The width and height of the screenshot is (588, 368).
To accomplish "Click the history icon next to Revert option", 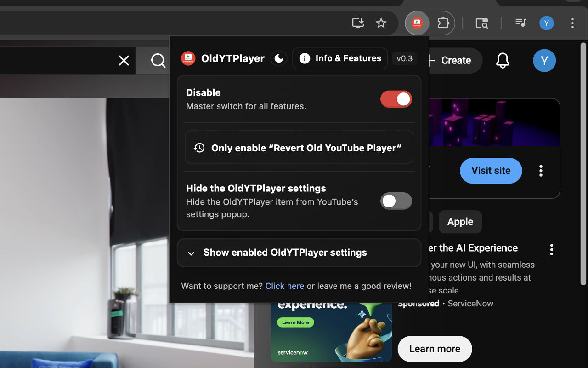I will coord(198,148).
